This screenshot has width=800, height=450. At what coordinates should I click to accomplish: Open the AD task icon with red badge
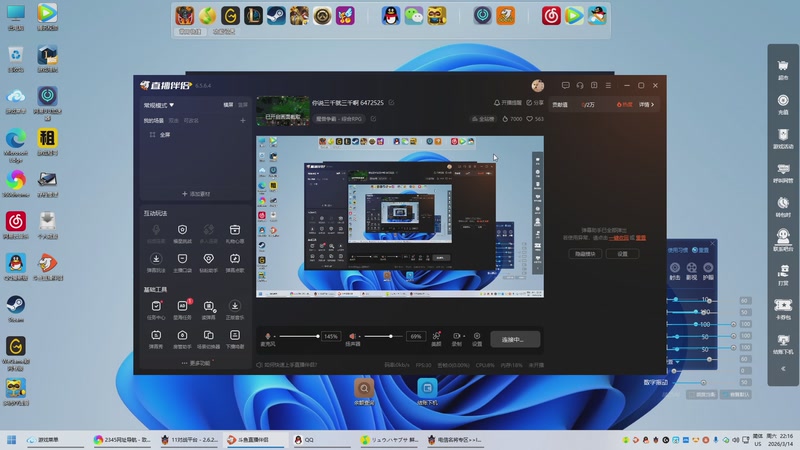pos(183,309)
